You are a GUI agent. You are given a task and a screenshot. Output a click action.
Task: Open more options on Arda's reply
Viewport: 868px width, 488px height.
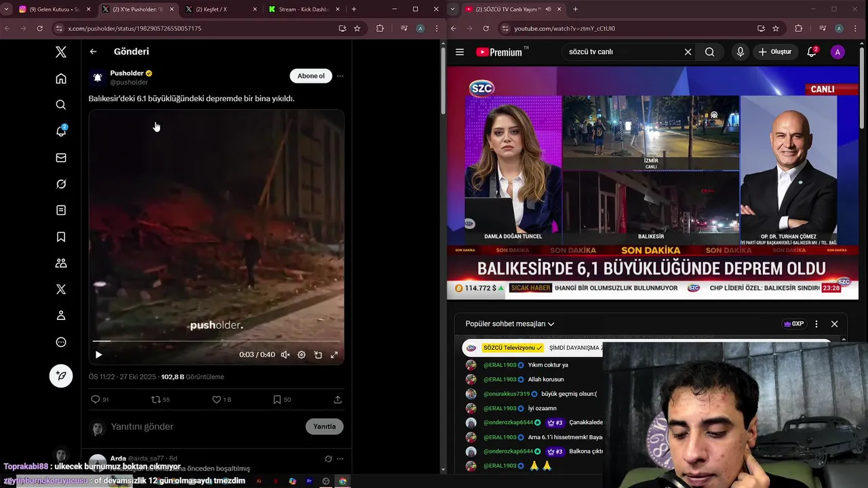(340, 459)
